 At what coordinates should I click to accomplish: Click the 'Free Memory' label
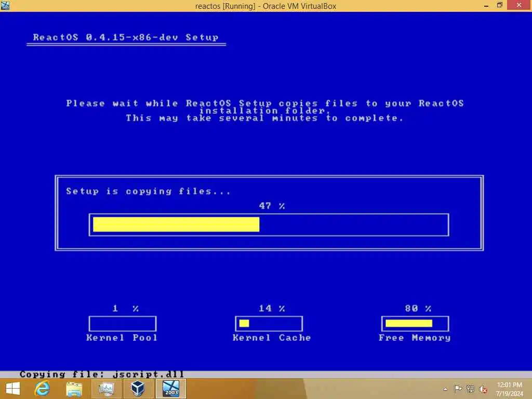tap(415, 338)
